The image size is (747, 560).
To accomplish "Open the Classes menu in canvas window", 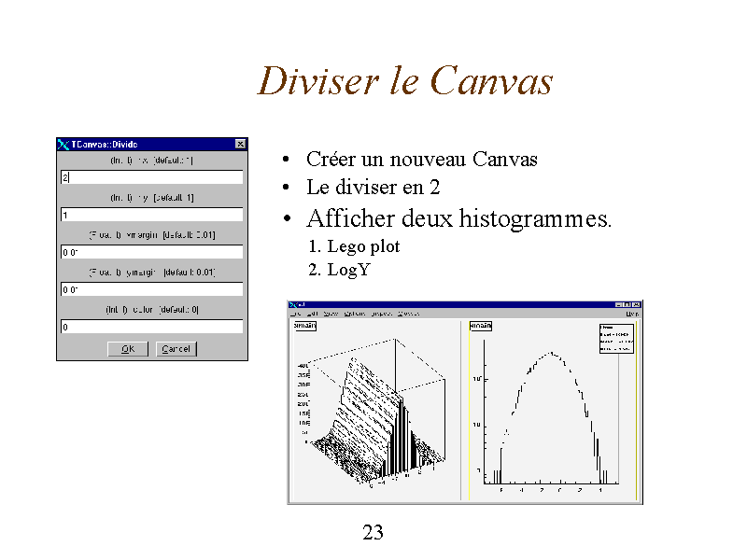I will (409, 314).
